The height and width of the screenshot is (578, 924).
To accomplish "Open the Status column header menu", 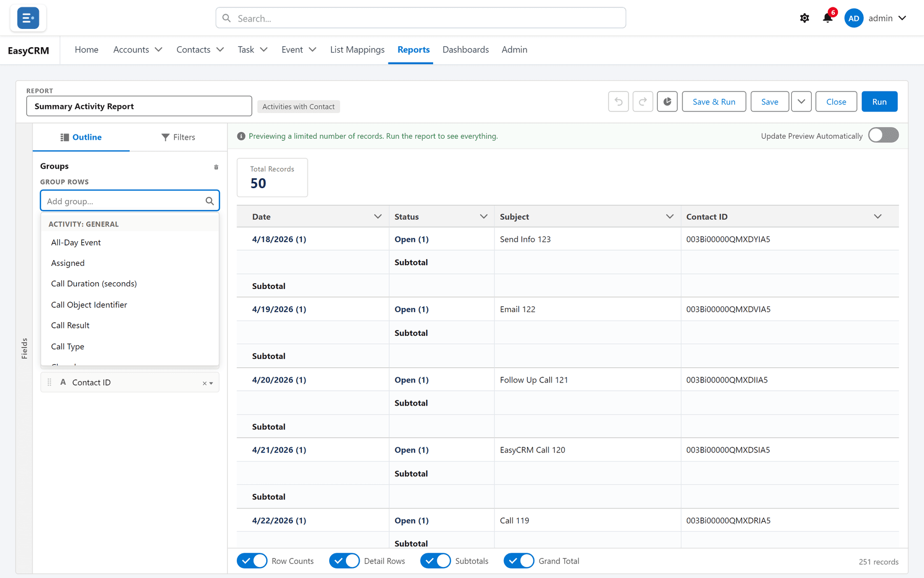I will click(484, 216).
